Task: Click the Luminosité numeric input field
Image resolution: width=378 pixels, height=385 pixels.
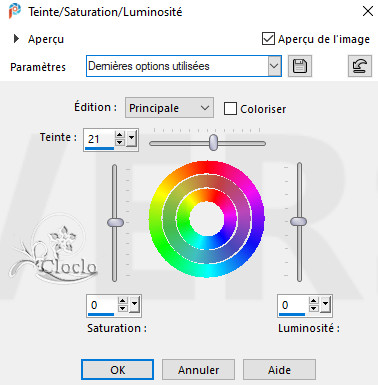Action: pyautogui.click(x=293, y=305)
